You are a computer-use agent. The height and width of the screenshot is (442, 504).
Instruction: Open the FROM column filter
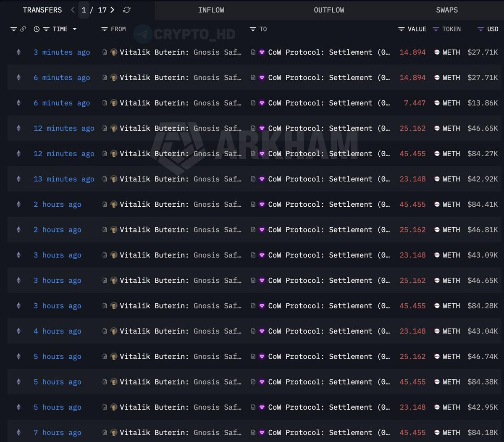click(105, 29)
